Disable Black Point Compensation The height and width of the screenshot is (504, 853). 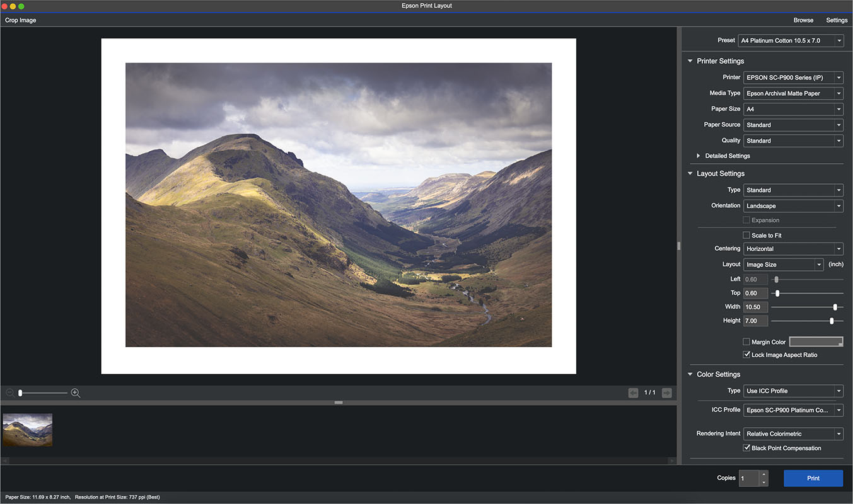click(746, 449)
